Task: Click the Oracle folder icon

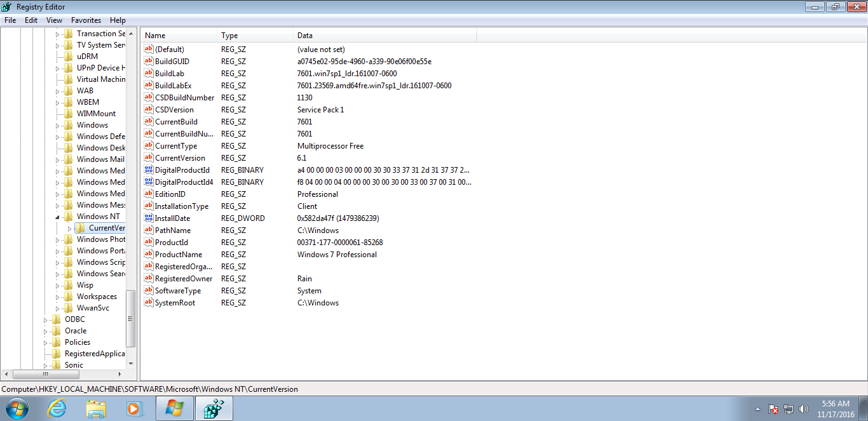Action: point(56,331)
